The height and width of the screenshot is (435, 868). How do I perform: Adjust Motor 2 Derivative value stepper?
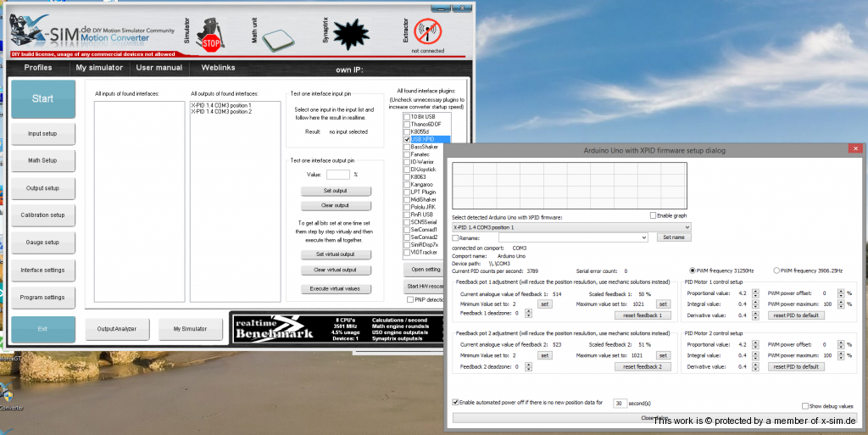[x=755, y=366]
